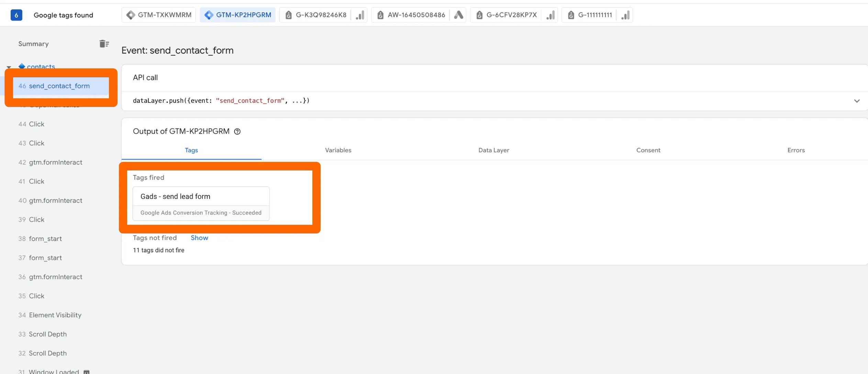Select event 44 Click
The height and width of the screenshot is (374, 868).
[31, 124]
